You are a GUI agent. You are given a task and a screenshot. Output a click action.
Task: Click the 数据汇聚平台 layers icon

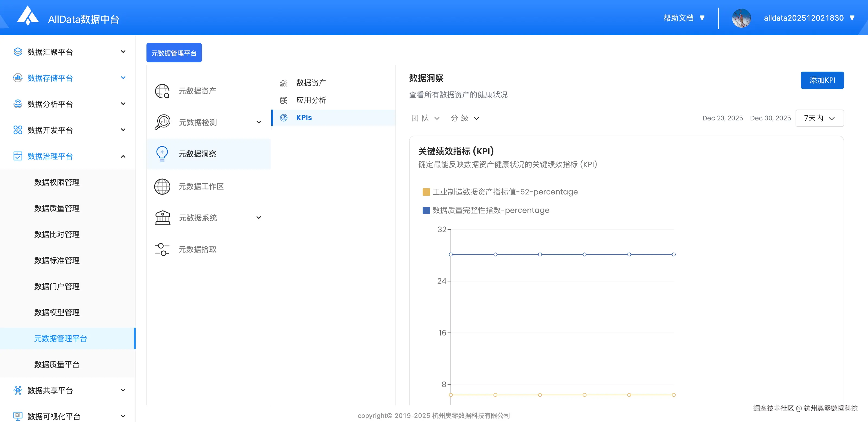pyautogui.click(x=18, y=52)
